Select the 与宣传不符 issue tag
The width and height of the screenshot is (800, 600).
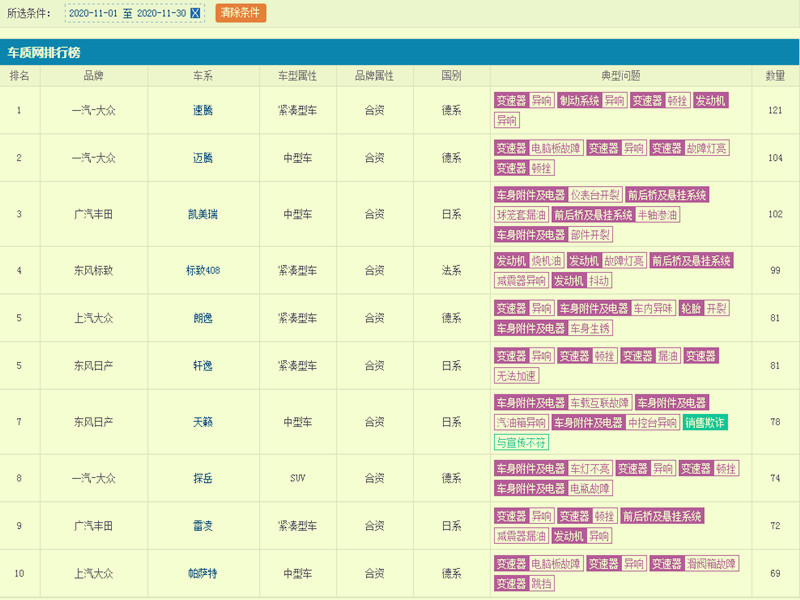click(521, 442)
